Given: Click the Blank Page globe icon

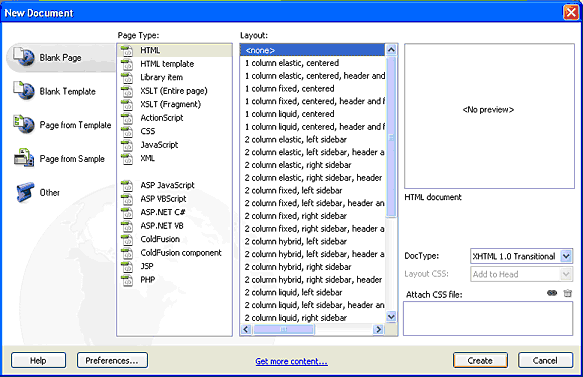Looking at the screenshot, I should pos(24,57).
